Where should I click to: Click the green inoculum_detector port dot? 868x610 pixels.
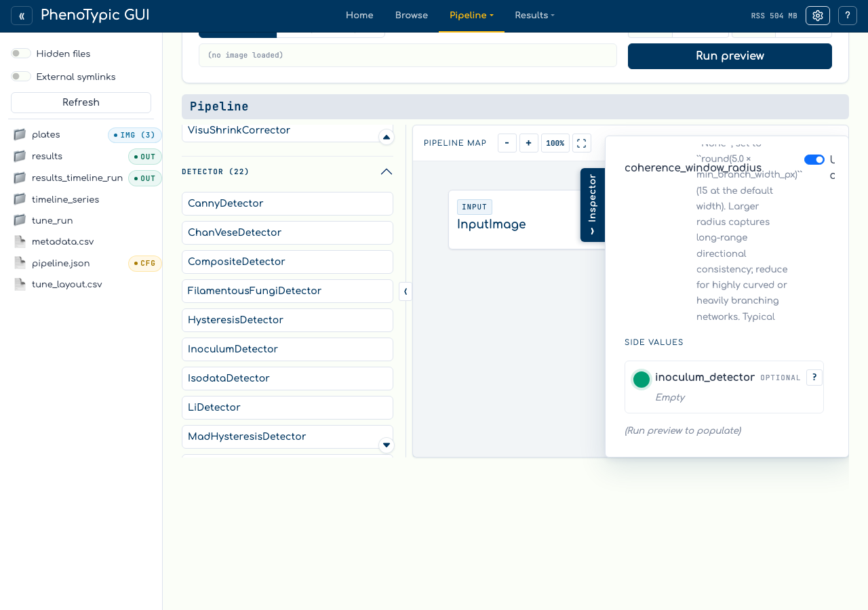(642, 380)
